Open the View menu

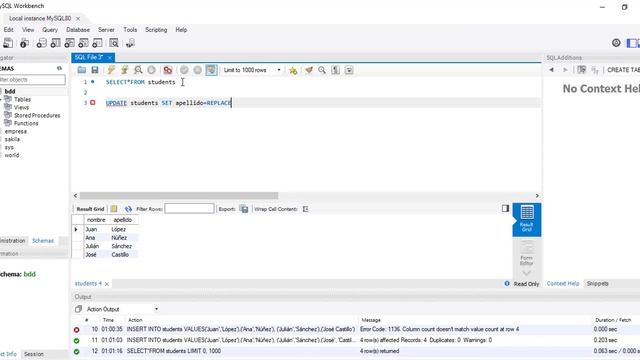pyautogui.click(x=28, y=30)
